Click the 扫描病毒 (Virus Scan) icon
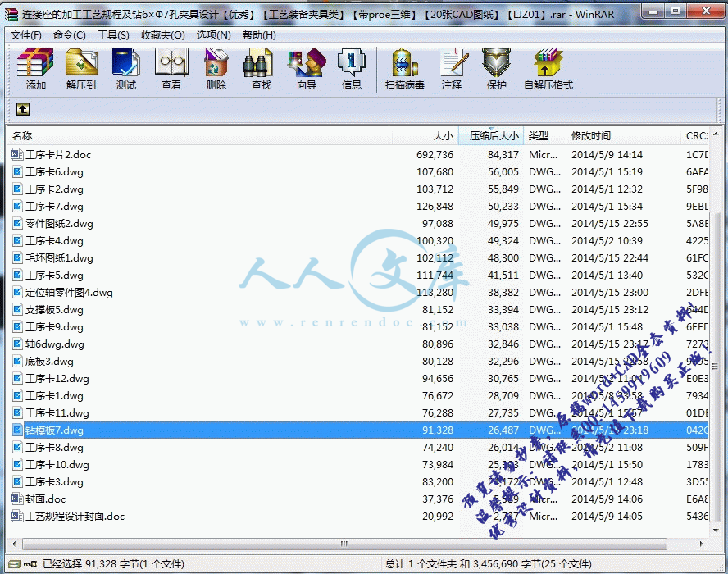Viewport: 728px width, 574px height. click(404, 62)
